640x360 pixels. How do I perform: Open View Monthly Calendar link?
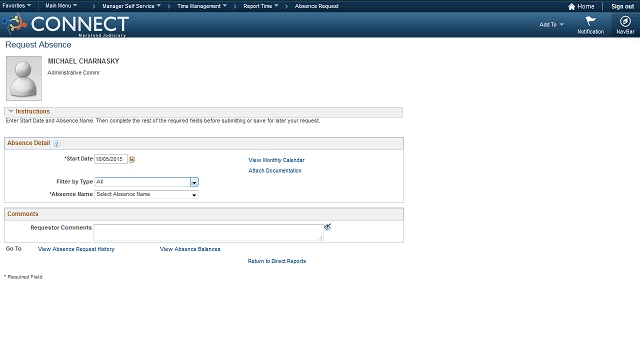[x=276, y=160]
